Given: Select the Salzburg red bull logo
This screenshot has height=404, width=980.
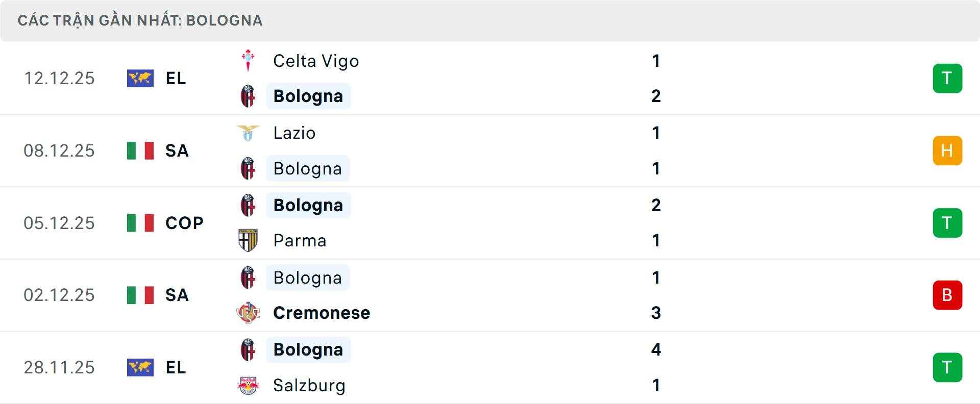Looking at the screenshot, I should tap(248, 386).
